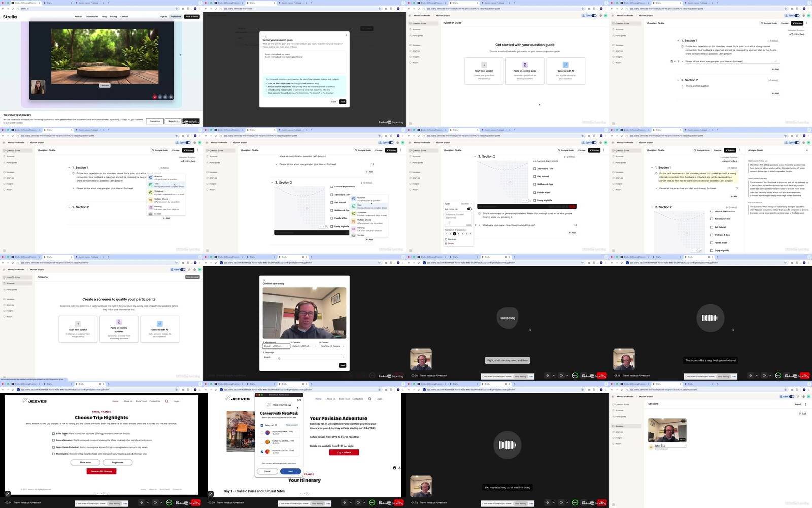Click Book a demo on the Strella homepage
This screenshot has height=508, width=812.
192,17
